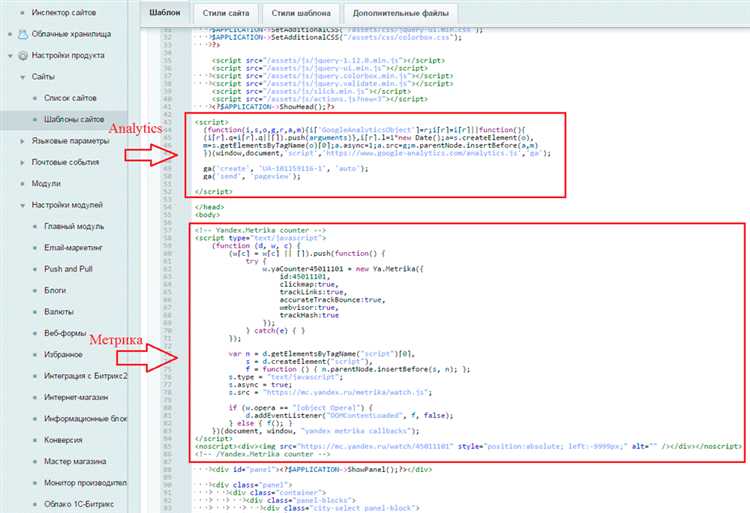Image resolution: width=750 pixels, height=513 pixels.
Task: Open the Дополнительные файлы tab
Action: coord(401,13)
